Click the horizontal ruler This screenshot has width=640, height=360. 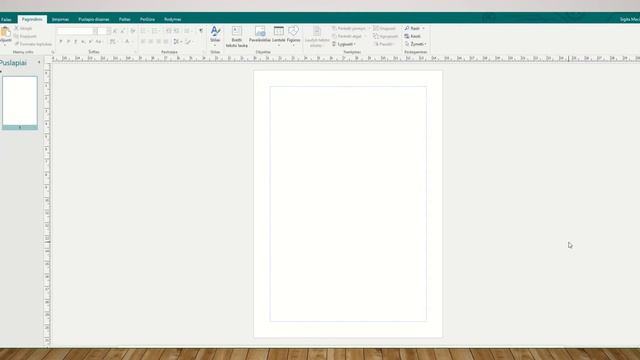click(346, 58)
